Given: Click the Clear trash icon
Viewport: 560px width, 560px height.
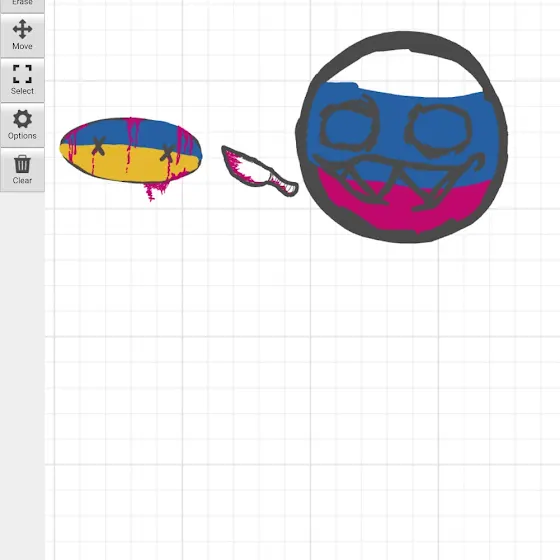Looking at the screenshot, I should (22, 170).
